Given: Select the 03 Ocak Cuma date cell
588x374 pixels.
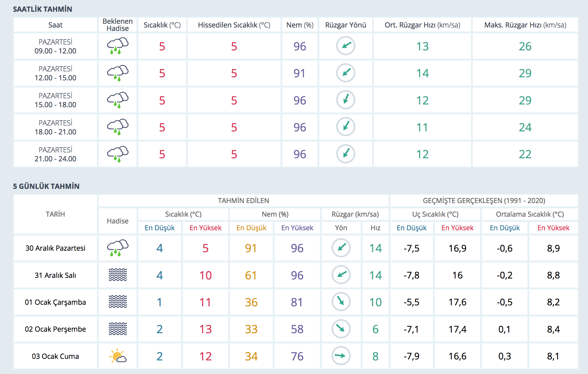Looking at the screenshot, I should coord(55,356).
